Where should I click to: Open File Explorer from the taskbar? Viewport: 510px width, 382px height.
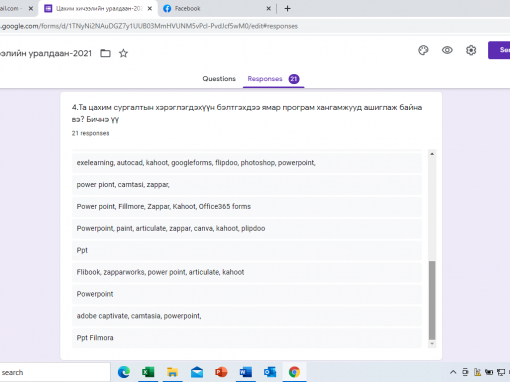click(172, 372)
